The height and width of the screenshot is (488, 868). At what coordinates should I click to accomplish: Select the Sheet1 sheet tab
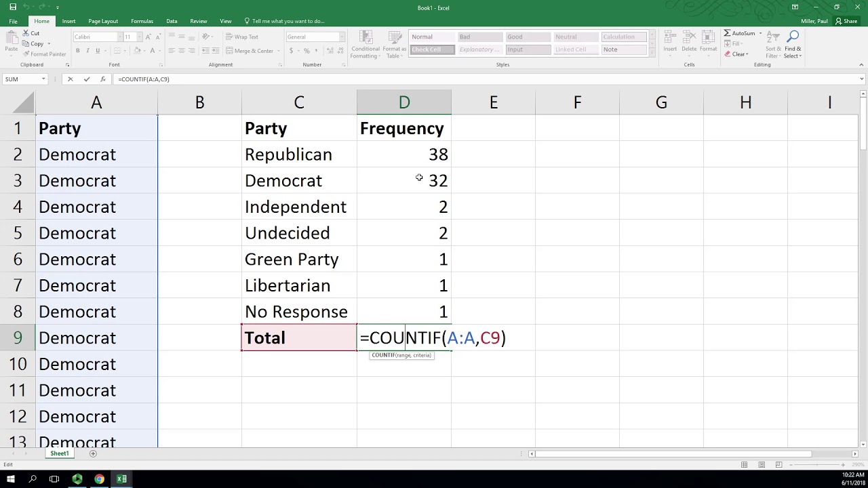[59, 453]
